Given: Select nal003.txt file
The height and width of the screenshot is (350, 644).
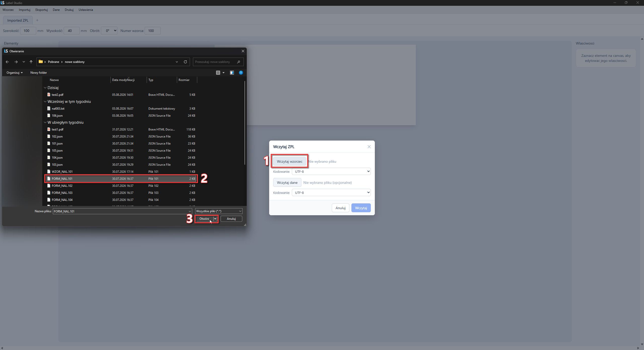Looking at the screenshot, I should [121, 109].
